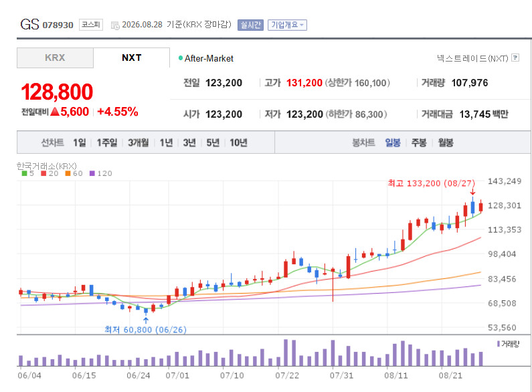Click the purple 120-day moving average swatch
Image resolution: width=532 pixels, height=392 pixels.
[x=92, y=174]
